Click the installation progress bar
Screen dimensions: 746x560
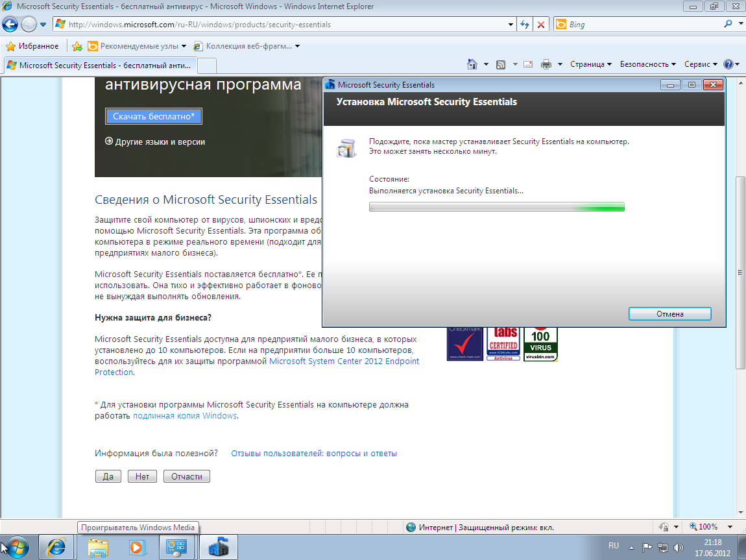point(497,207)
